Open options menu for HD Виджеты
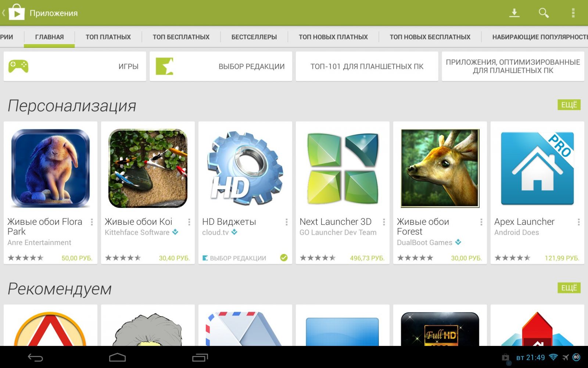This screenshot has height=368, width=588. pos(286,222)
